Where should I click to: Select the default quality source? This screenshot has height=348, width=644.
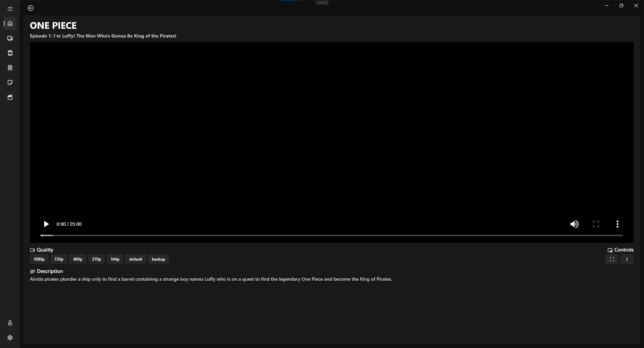(136, 259)
